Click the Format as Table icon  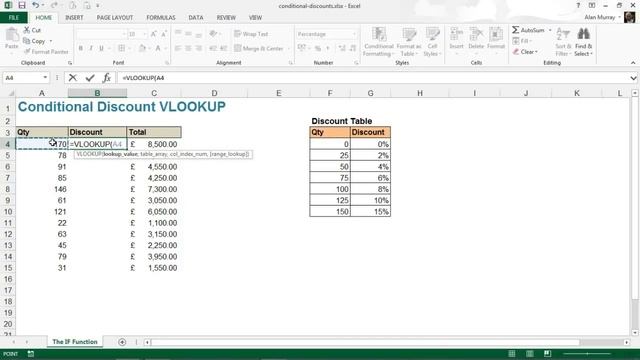409,35
